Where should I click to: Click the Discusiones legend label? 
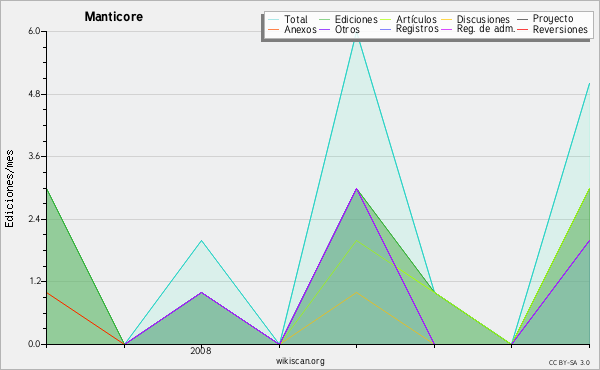coord(483,19)
